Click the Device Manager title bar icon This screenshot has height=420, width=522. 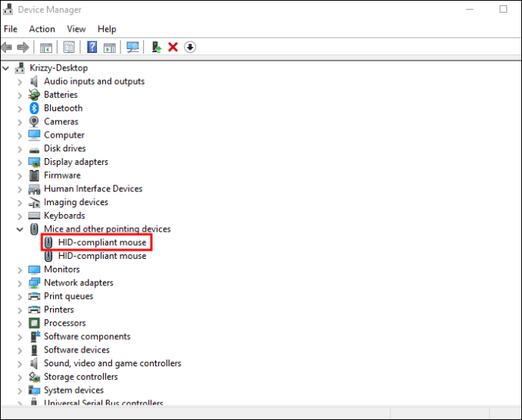click(x=8, y=10)
